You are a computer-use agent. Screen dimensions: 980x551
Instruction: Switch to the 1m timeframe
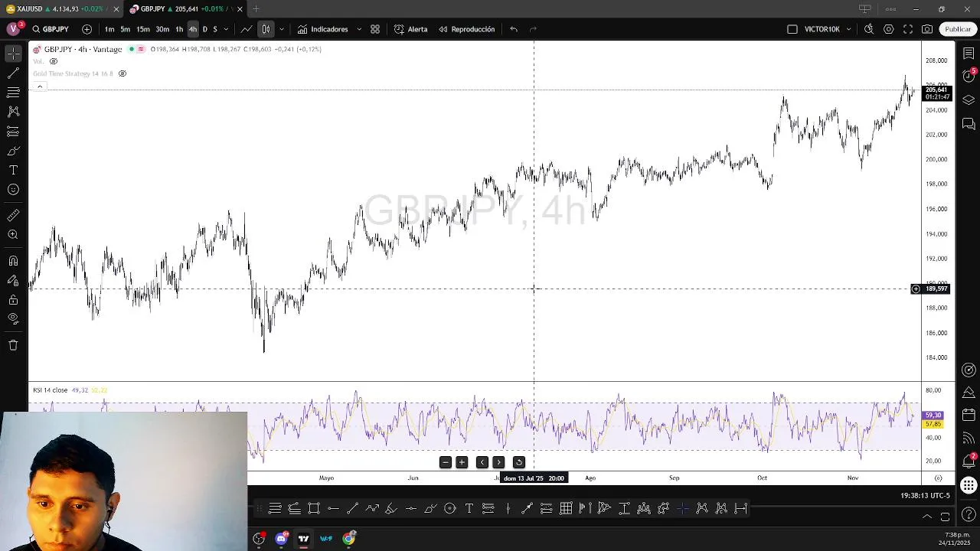pos(109,29)
